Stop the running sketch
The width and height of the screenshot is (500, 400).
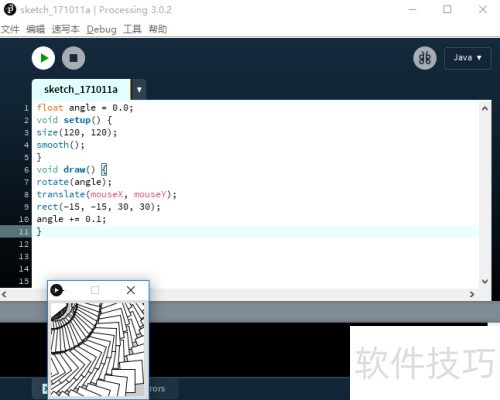coord(73,58)
